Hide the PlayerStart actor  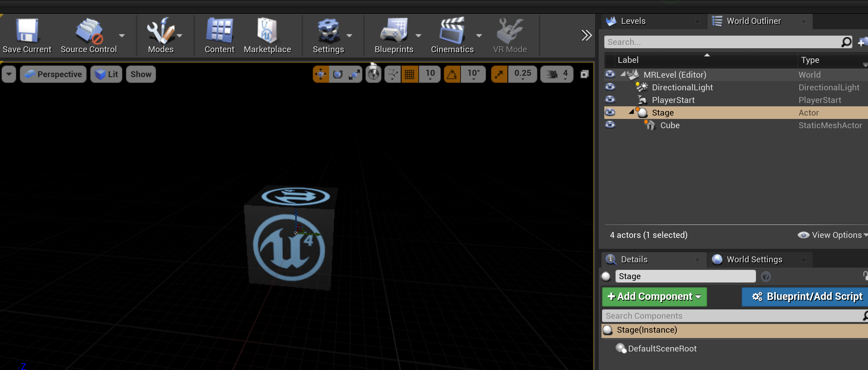click(x=610, y=100)
